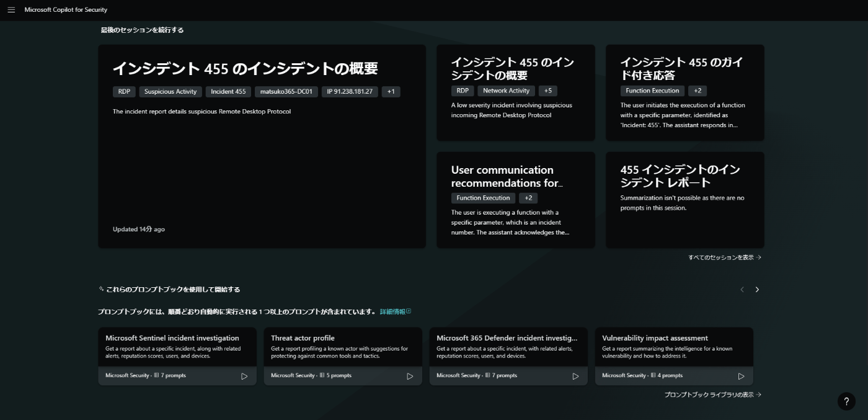Image resolution: width=868 pixels, height=420 pixels.
Task: Click the Suspicious Activity tag
Action: (x=170, y=92)
